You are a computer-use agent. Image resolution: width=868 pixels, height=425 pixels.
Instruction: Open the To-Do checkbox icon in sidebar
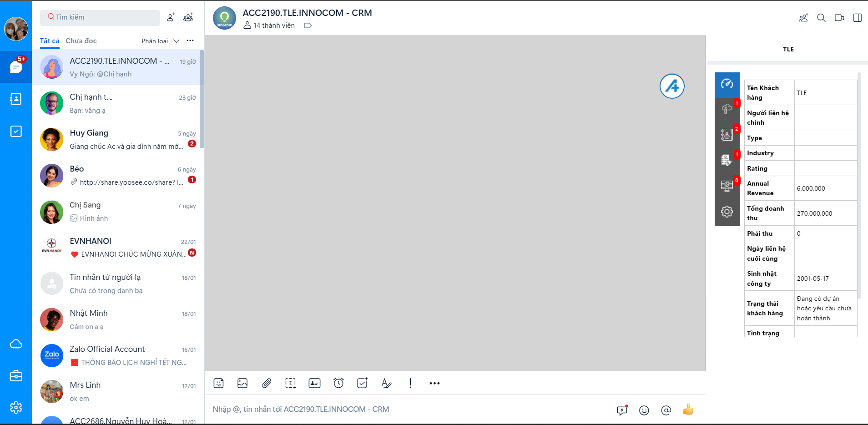click(x=16, y=131)
